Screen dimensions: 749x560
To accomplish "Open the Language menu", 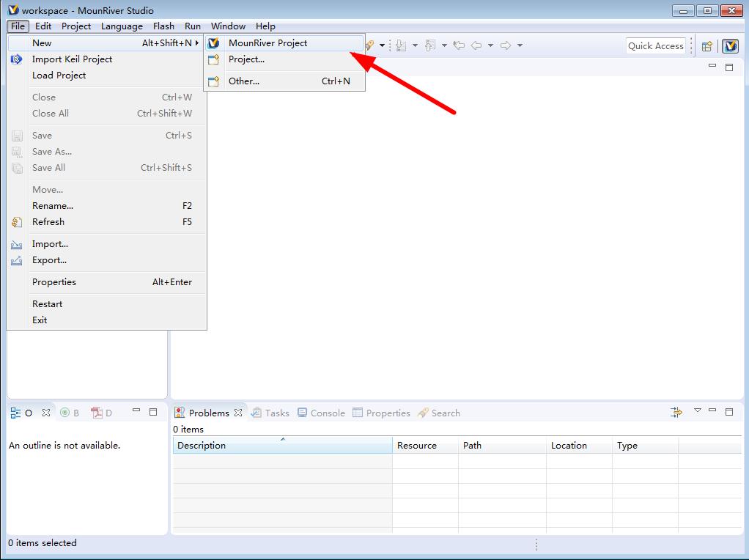I will pos(122,26).
